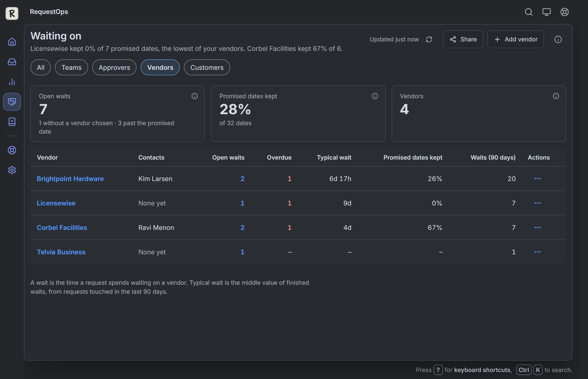
Task: Click the lifebuoy support icon in header
Action: click(564, 12)
